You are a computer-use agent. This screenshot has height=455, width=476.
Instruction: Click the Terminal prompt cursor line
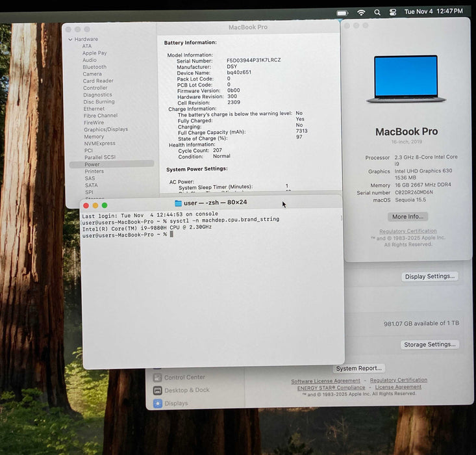point(127,235)
